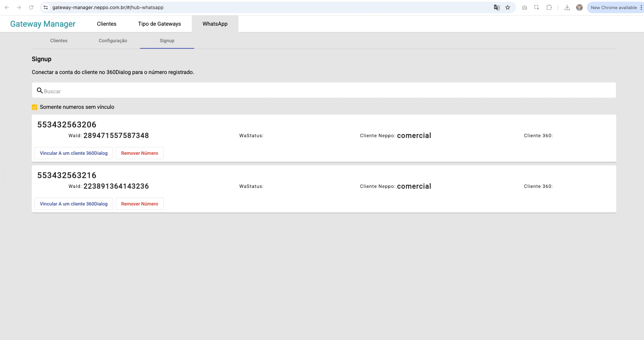
Task: Click the search magnifier icon
Action: point(40,91)
